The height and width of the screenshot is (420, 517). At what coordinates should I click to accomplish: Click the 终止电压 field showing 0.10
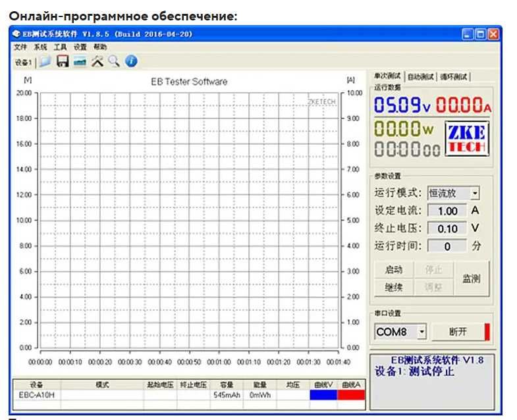(447, 228)
